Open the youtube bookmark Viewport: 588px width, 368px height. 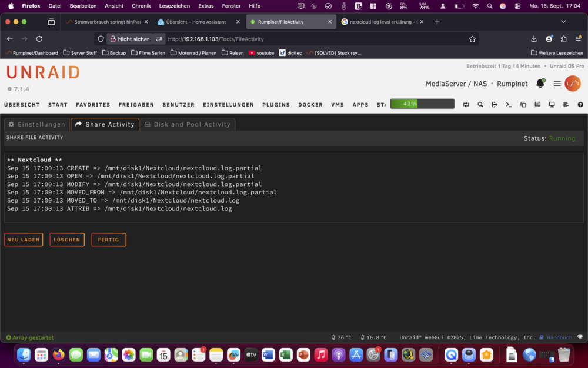(262, 53)
